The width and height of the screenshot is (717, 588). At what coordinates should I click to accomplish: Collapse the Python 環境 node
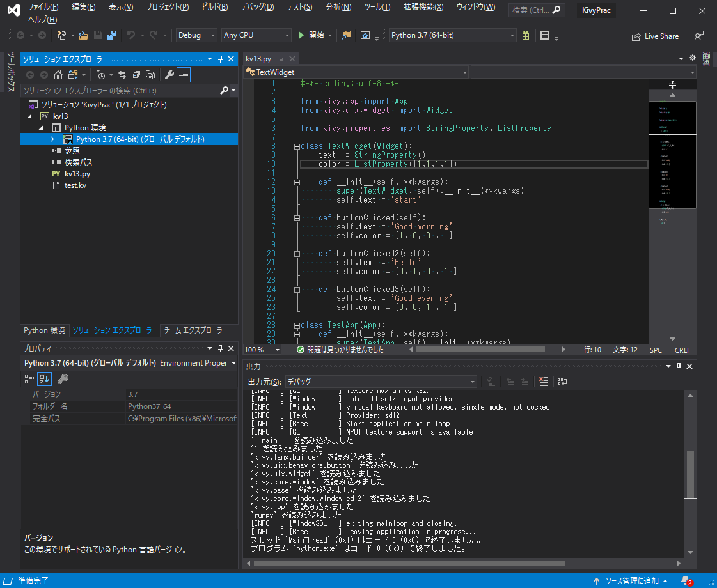pyautogui.click(x=41, y=127)
